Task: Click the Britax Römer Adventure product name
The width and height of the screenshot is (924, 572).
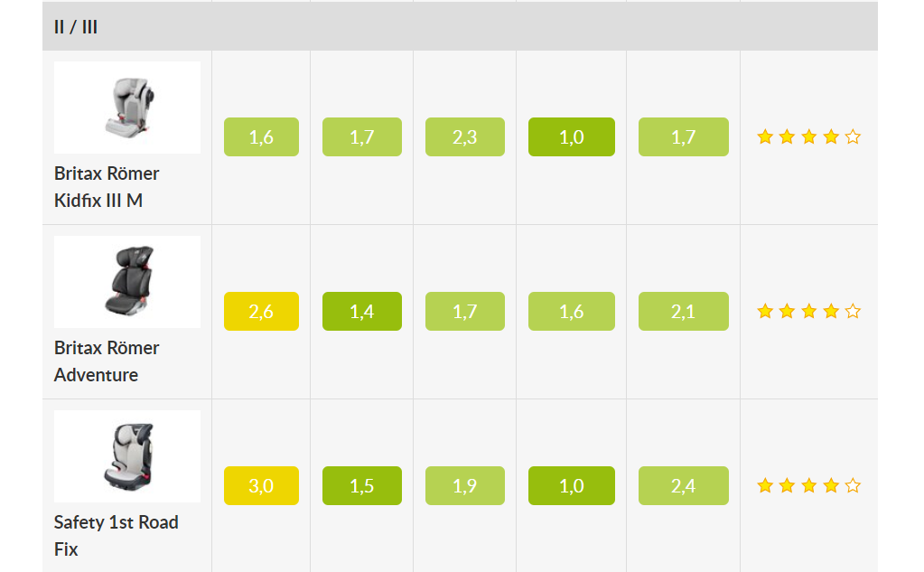Action: pyautogui.click(x=107, y=361)
